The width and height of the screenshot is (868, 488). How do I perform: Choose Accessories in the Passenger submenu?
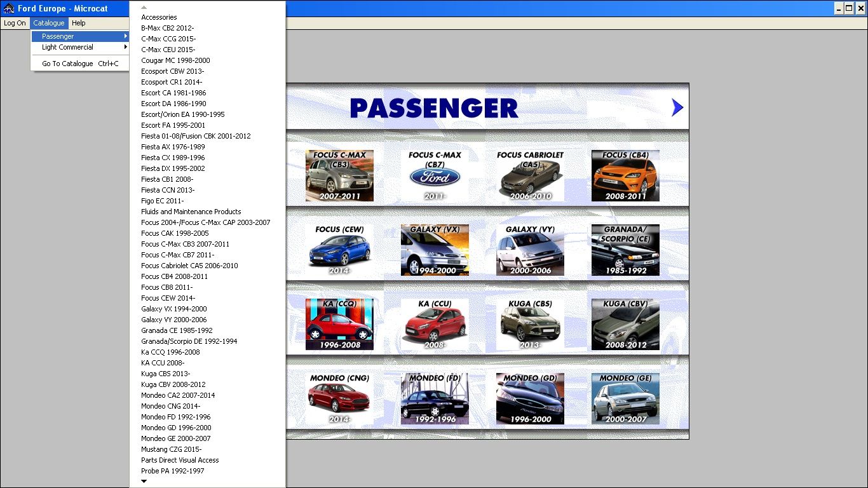(x=159, y=17)
